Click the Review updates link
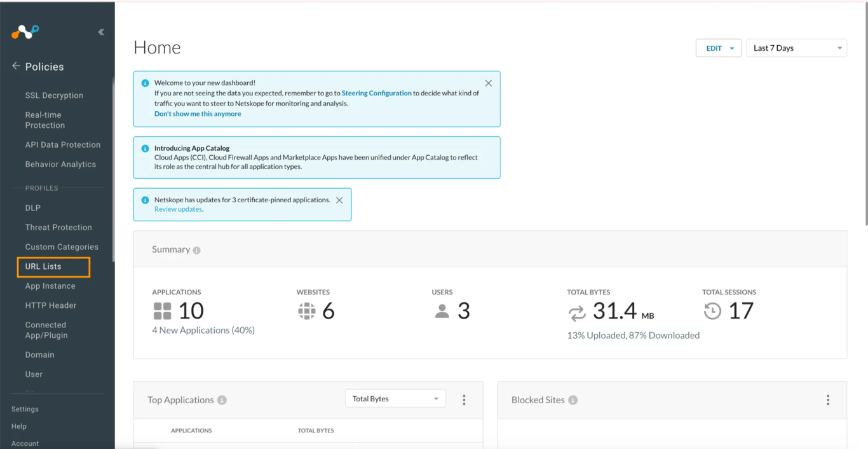 pos(178,209)
